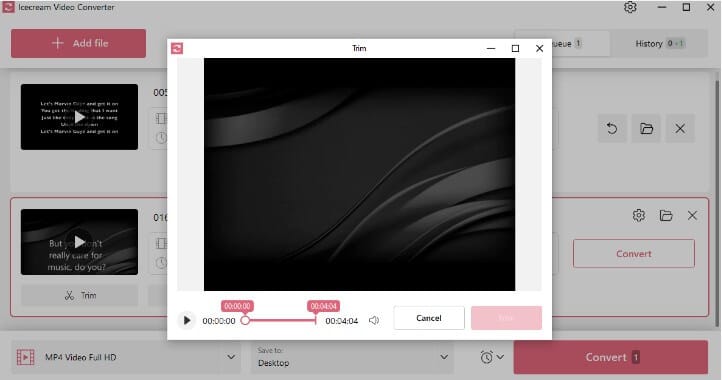Open output folder for the first video
Viewport: 722px width, 380px height.
(646, 129)
